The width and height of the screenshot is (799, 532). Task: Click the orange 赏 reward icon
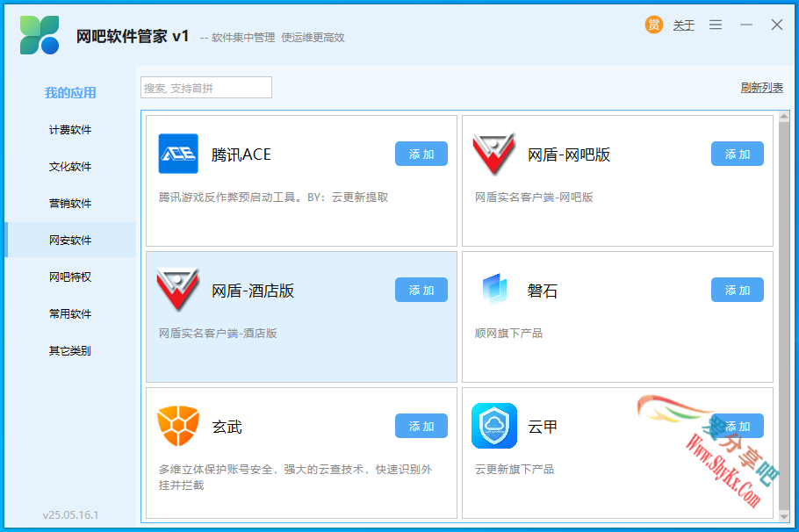(x=654, y=25)
